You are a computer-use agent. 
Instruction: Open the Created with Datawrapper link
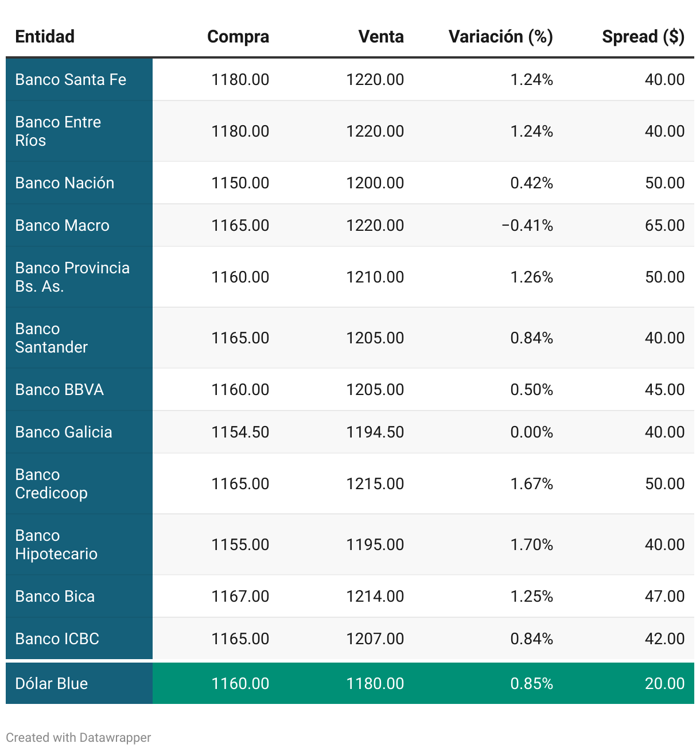click(79, 738)
